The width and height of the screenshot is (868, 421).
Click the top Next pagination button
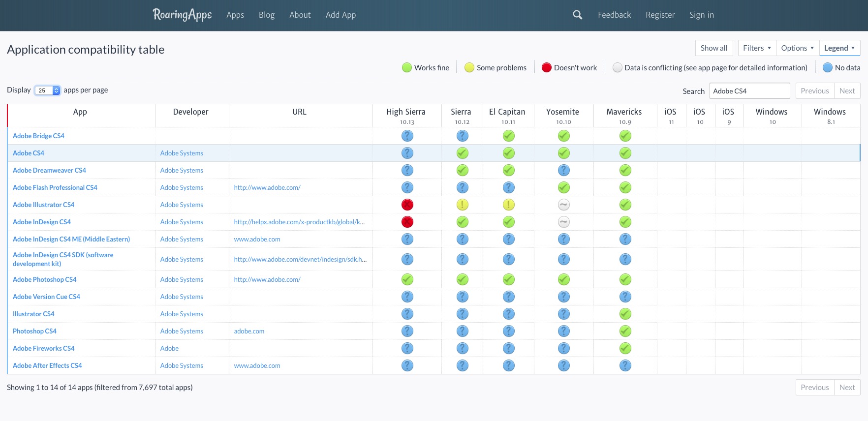pos(847,91)
